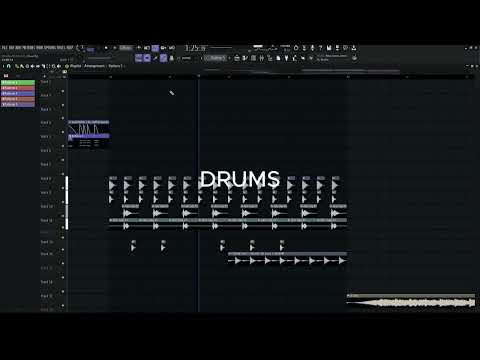Screen dimensions: 480x360
Task: Click the song time display
Action: pyautogui.click(x=196, y=48)
